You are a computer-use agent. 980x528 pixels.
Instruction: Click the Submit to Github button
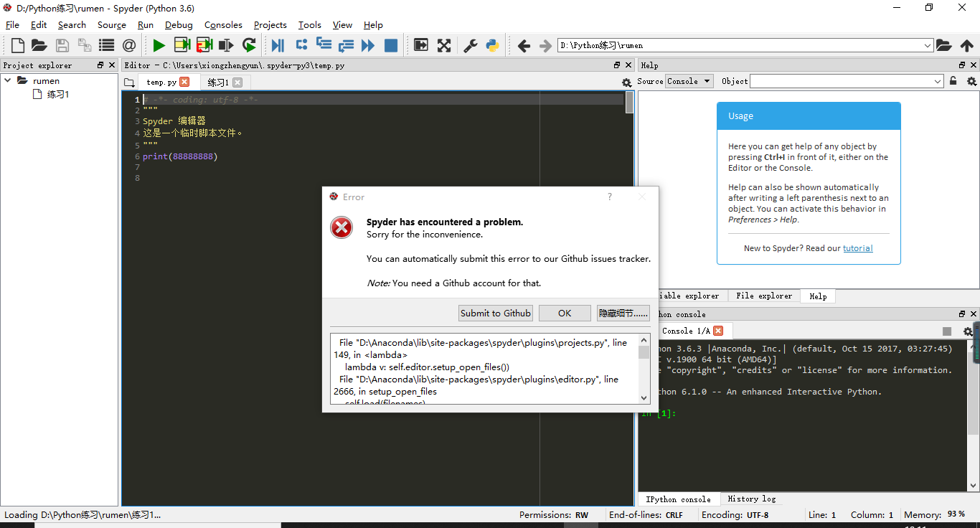click(x=495, y=313)
